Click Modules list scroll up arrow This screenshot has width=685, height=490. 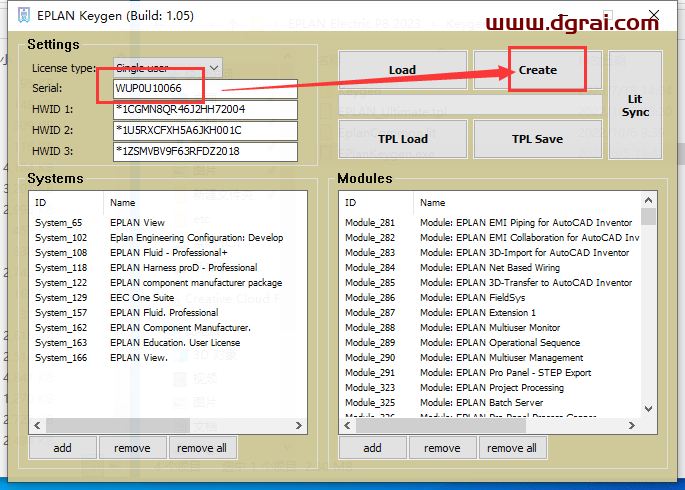649,200
